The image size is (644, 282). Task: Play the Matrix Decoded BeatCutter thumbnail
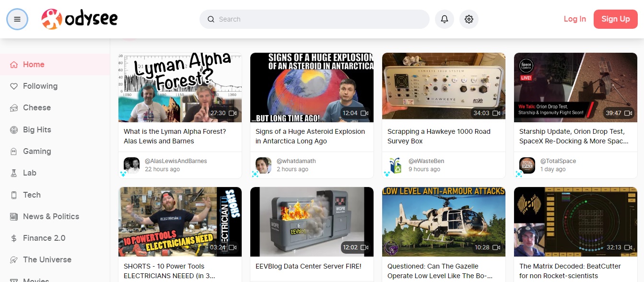[x=575, y=222]
